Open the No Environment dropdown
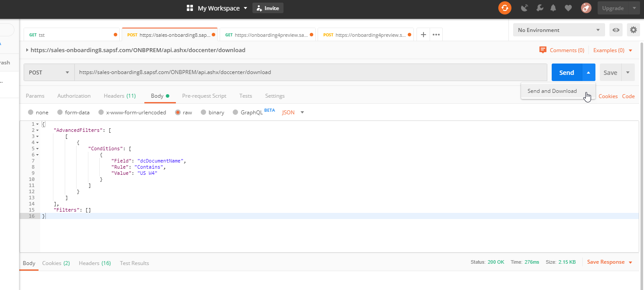Viewport: 644px width, 290px height. click(559, 30)
